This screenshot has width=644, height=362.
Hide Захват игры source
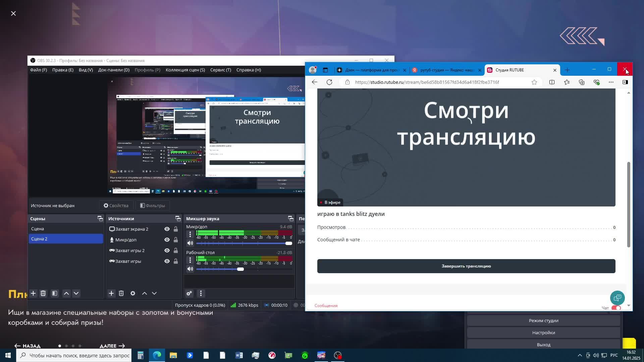[167, 261]
